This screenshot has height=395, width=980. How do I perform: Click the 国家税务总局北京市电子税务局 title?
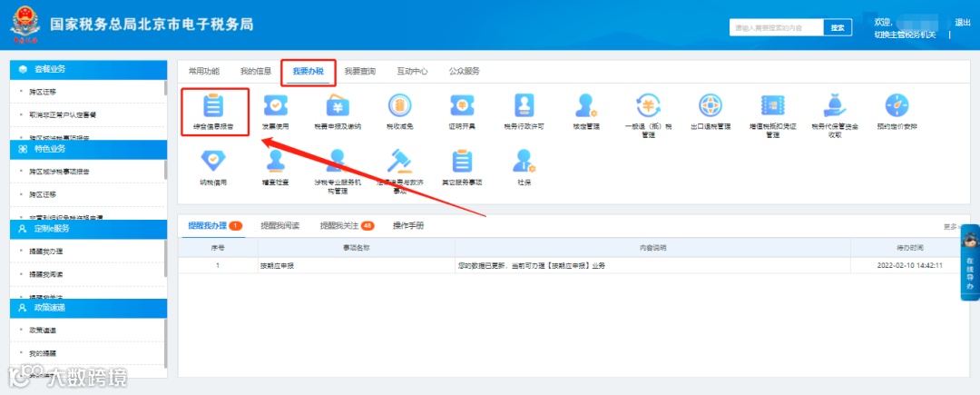[x=152, y=25]
